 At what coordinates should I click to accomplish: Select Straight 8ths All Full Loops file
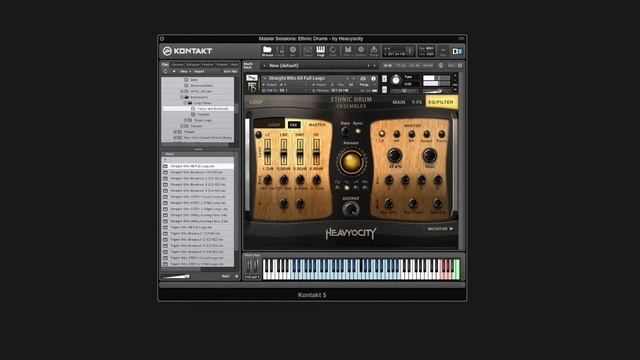tap(198, 166)
